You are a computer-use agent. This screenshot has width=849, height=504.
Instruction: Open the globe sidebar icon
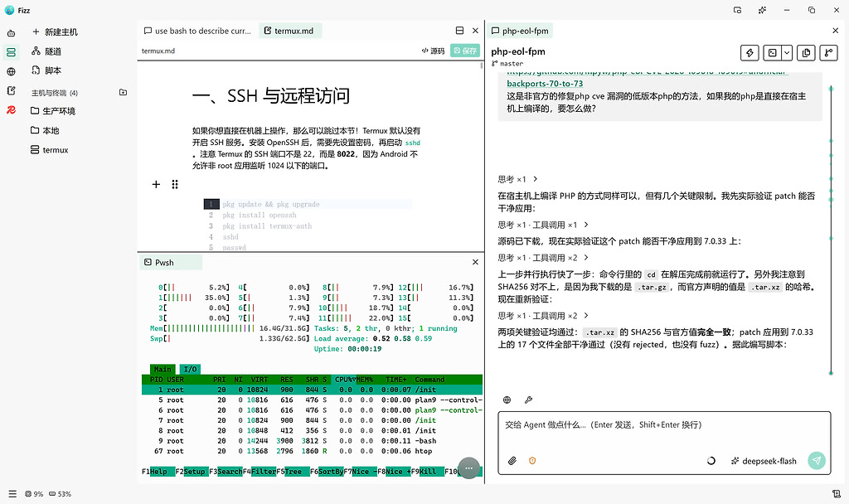point(11,71)
